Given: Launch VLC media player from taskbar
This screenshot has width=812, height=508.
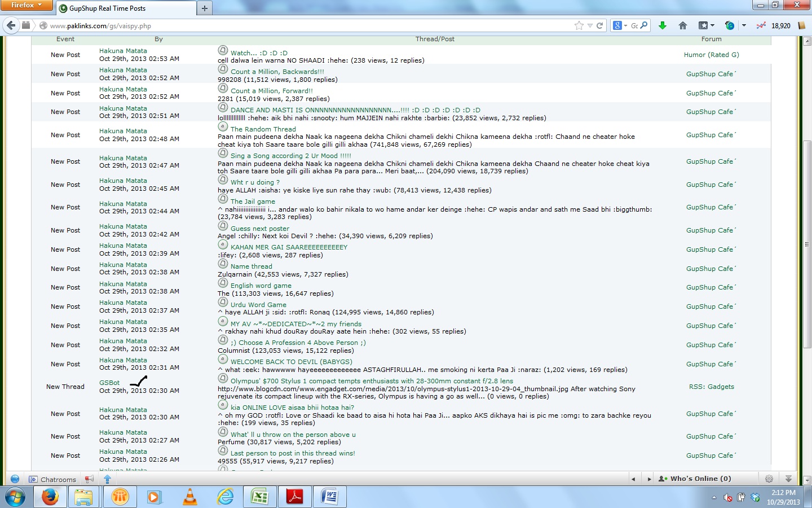Looking at the screenshot, I should [190, 497].
